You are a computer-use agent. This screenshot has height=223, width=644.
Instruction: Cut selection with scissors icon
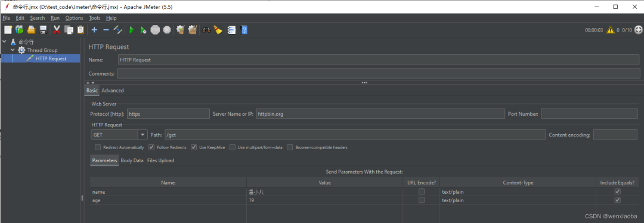[x=57, y=30]
